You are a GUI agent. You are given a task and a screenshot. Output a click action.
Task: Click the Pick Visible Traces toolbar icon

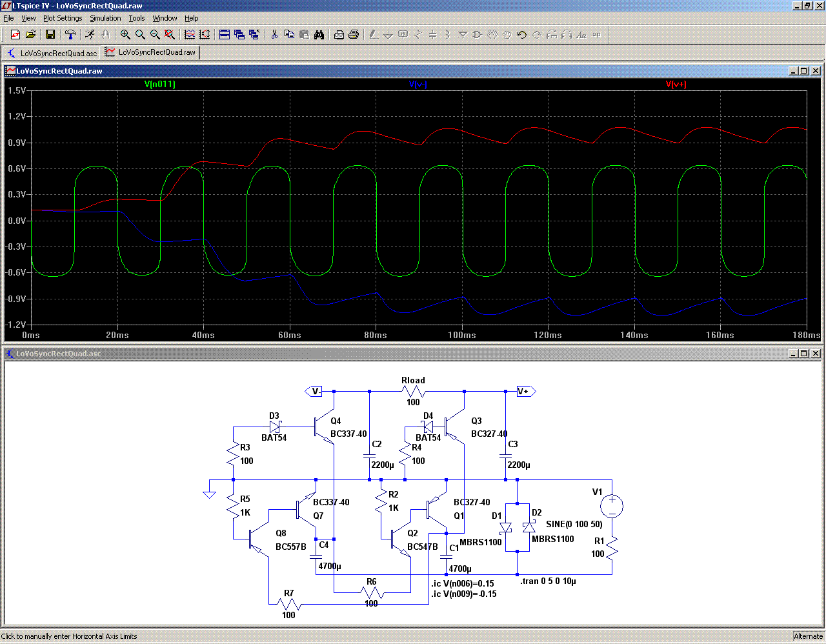click(x=190, y=34)
